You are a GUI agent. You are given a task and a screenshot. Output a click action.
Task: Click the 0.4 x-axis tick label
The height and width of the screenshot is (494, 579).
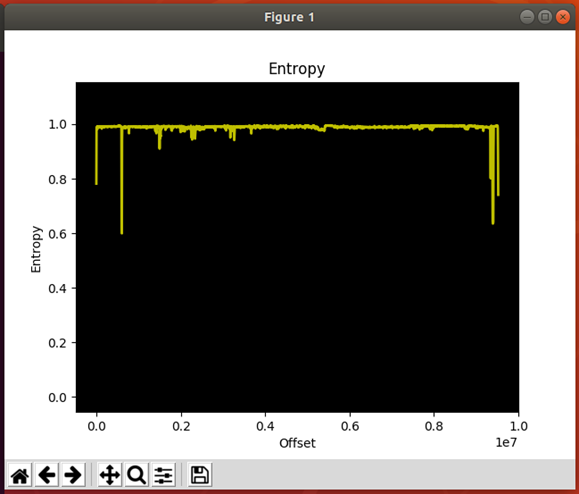(x=265, y=426)
